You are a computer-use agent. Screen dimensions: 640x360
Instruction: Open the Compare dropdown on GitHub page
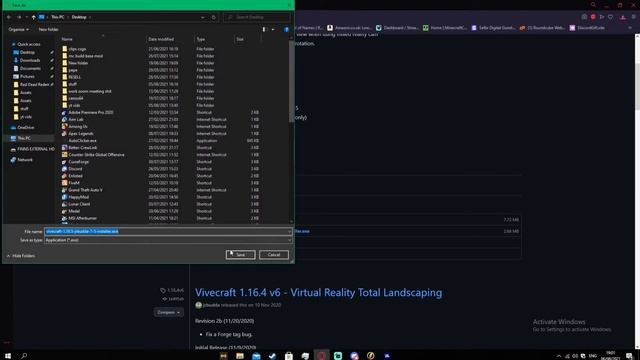click(169, 312)
